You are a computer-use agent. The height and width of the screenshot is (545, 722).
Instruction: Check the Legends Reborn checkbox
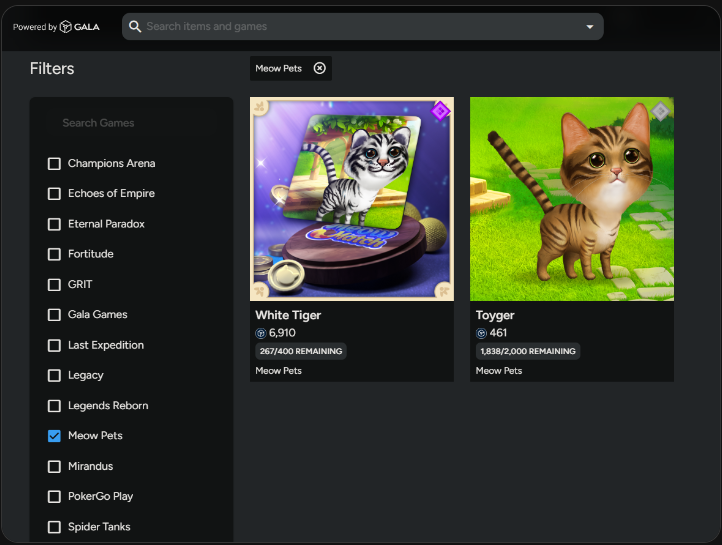[54, 406]
